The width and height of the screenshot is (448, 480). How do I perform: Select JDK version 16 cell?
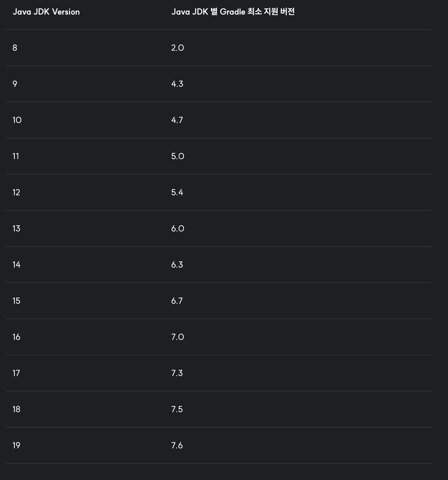click(16, 337)
